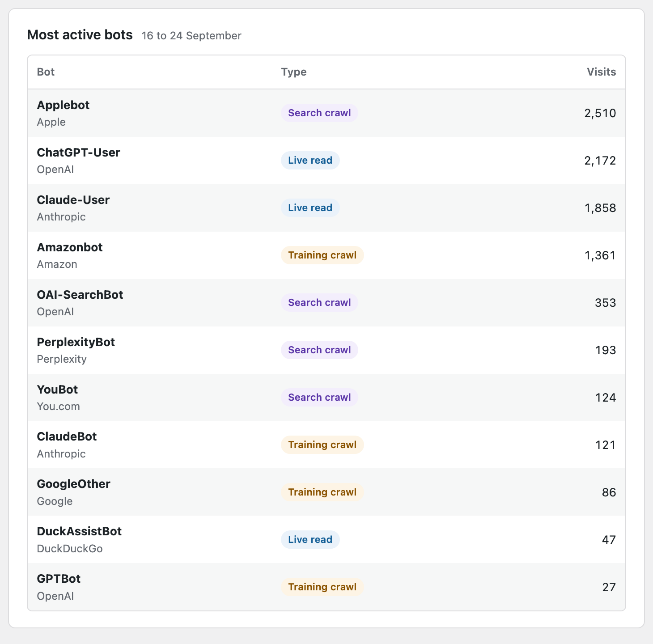Viewport: 653px width, 644px height.
Task: Click the Training crawl badge for GPTBot
Action: [322, 587]
